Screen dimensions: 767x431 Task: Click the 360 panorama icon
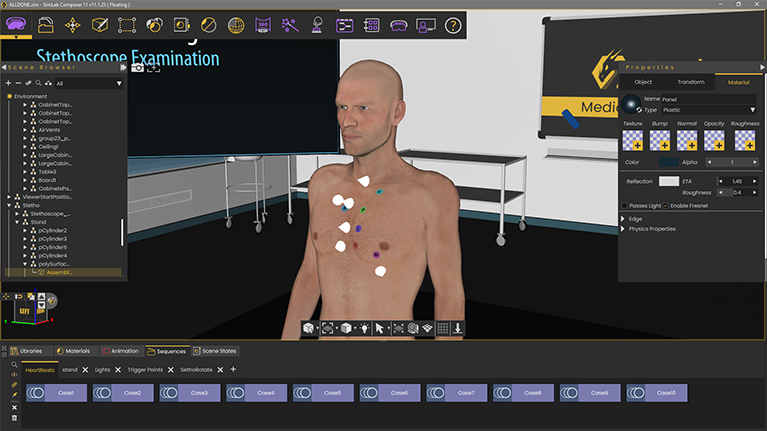pos(263,25)
